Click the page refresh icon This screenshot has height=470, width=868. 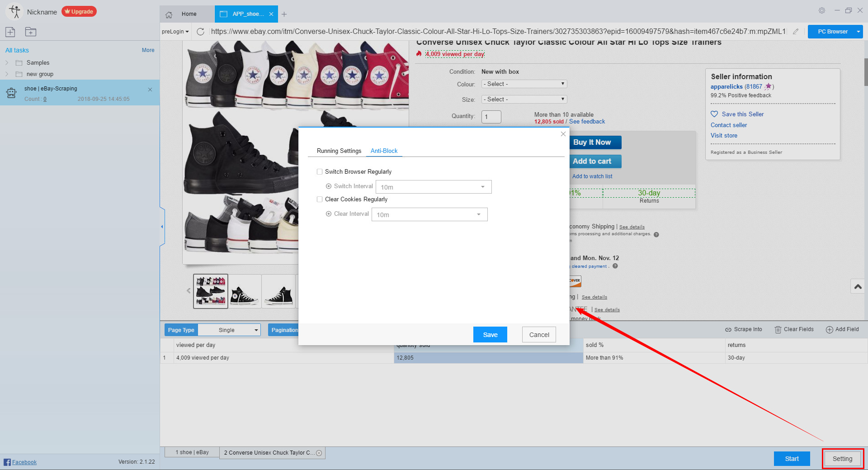[x=201, y=32]
